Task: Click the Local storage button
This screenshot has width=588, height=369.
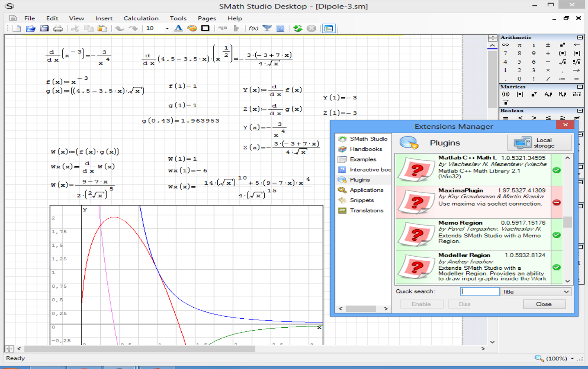Action: [539, 143]
